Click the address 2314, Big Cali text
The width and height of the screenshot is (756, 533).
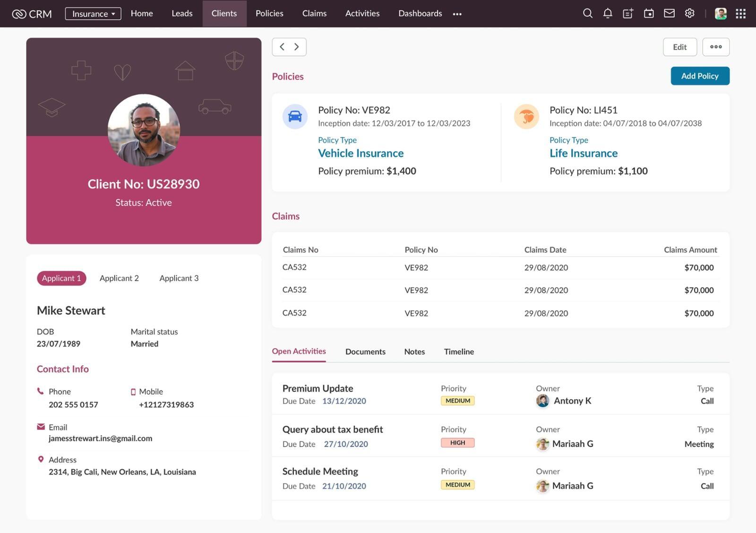click(x=122, y=472)
